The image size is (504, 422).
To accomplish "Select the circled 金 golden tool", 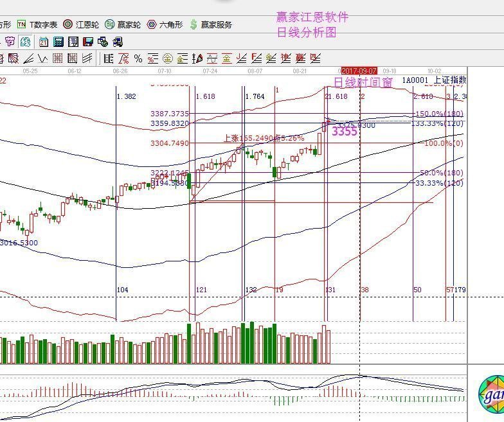I will (167, 58).
